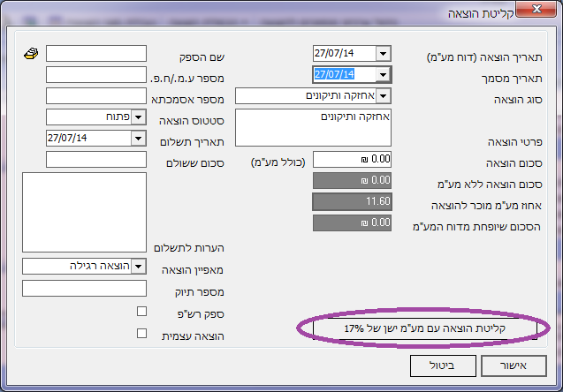Click the מספר ע.מ./ח.פ. input field

tap(96, 74)
